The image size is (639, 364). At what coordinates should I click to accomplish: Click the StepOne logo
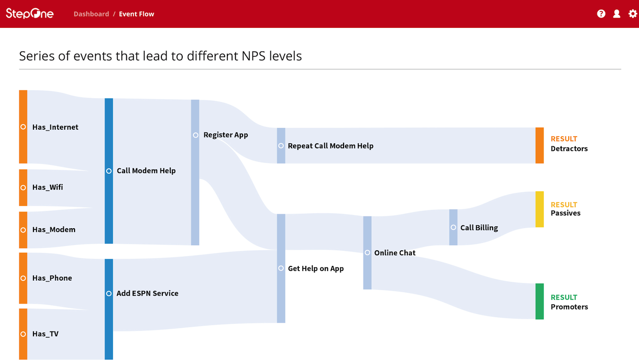coord(30,14)
